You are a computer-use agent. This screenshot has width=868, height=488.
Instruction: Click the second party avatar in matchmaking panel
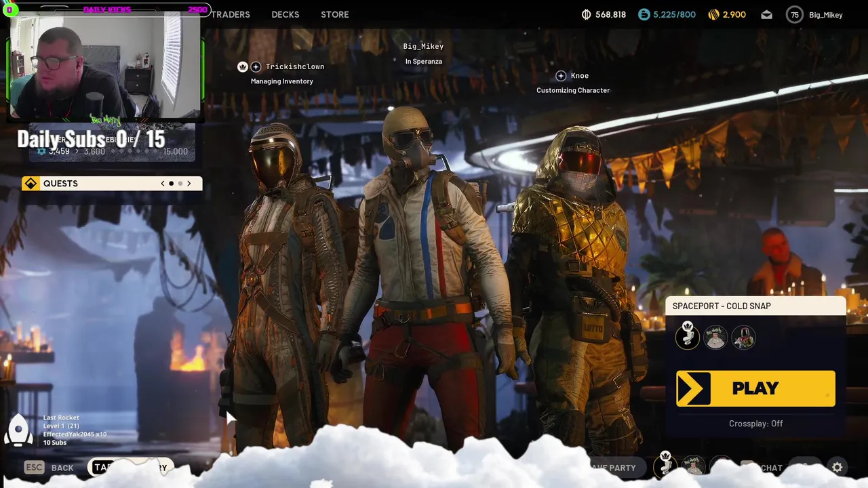tap(715, 337)
